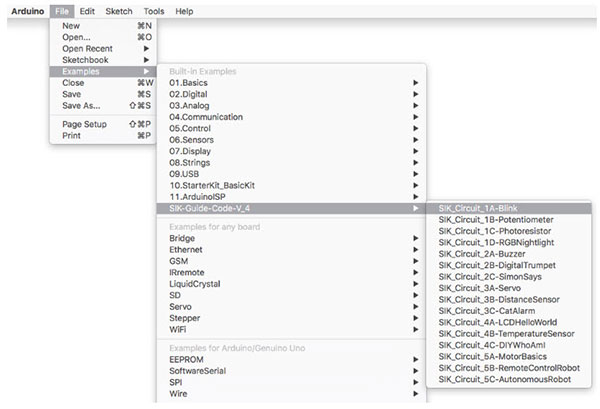This screenshot has height=409, width=600.
Task: Load the SIK_Circuit_5A-MotorBasics sketch
Action: pyautogui.click(x=509, y=356)
